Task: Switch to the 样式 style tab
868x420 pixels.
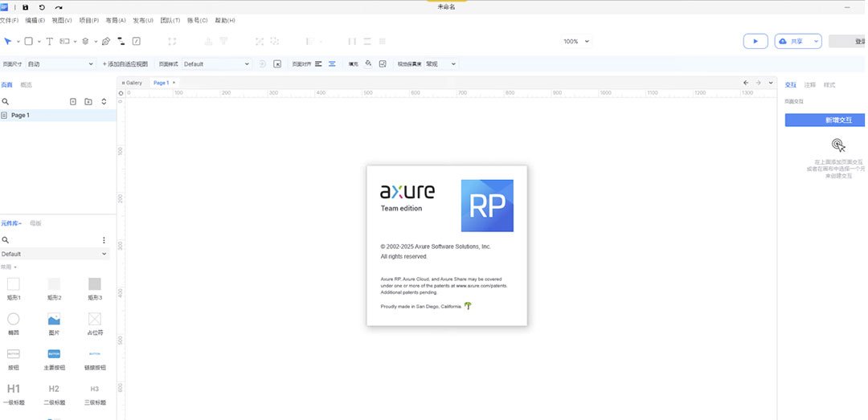Action: 829,85
